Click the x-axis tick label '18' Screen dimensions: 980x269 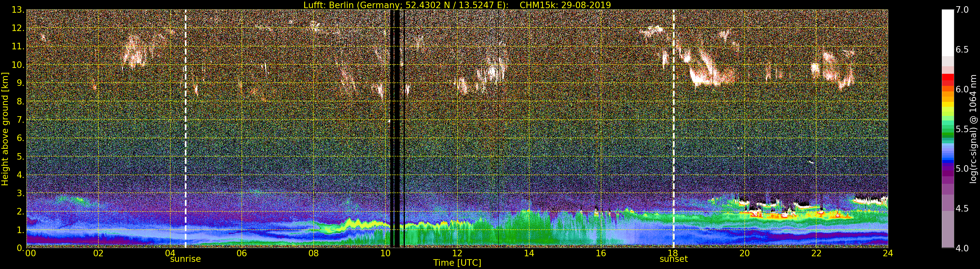pyautogui.click(x=673, y=253)
